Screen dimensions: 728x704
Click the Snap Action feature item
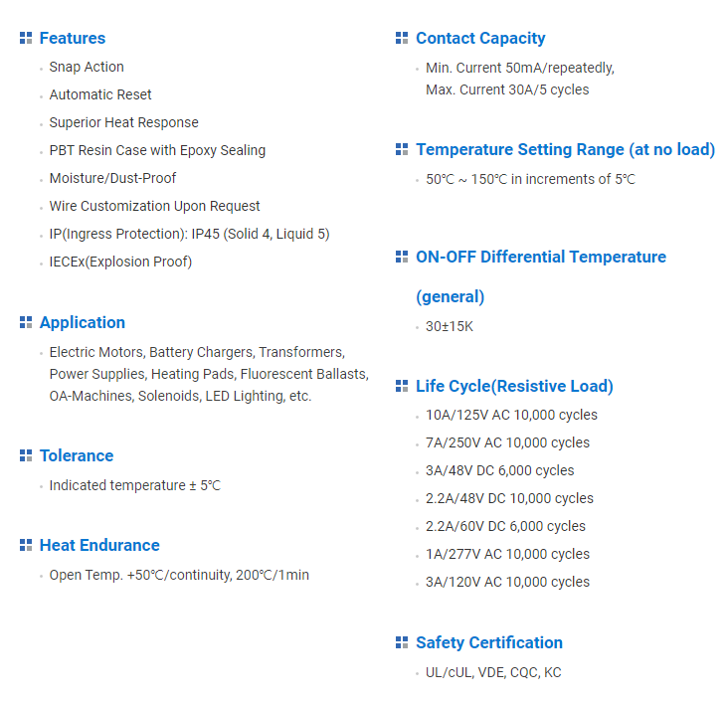[x=87, y=67]
